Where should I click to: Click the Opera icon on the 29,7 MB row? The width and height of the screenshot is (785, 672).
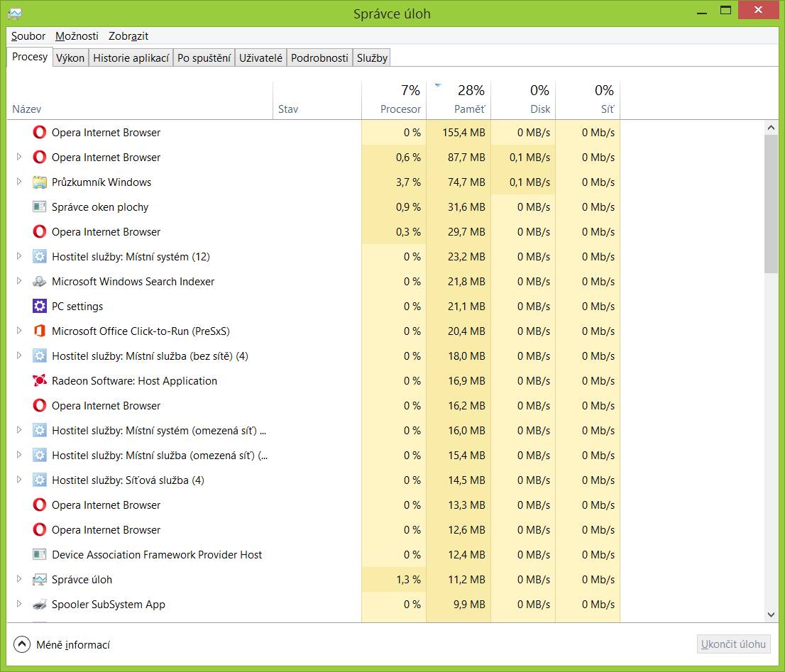40,231
